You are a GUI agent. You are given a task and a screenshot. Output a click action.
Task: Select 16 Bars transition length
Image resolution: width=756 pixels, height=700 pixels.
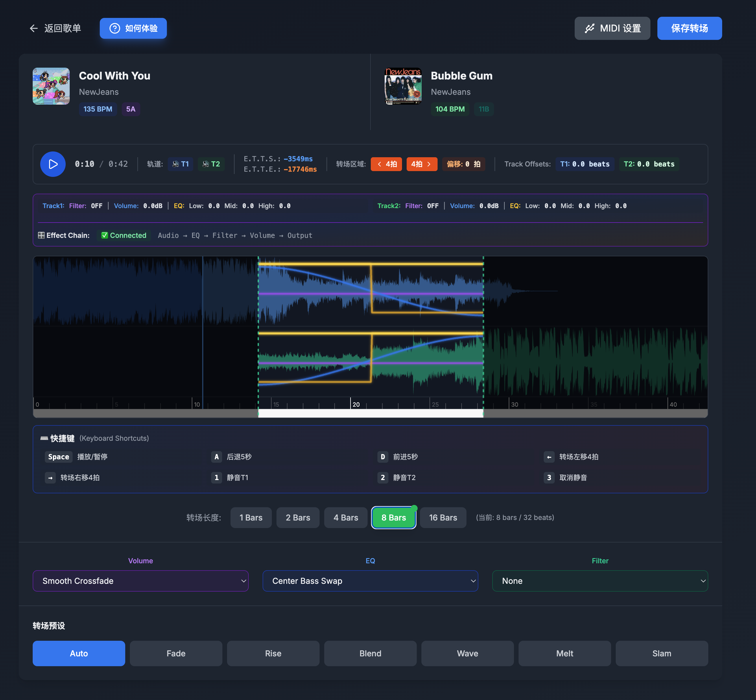[x=443, y=517]
